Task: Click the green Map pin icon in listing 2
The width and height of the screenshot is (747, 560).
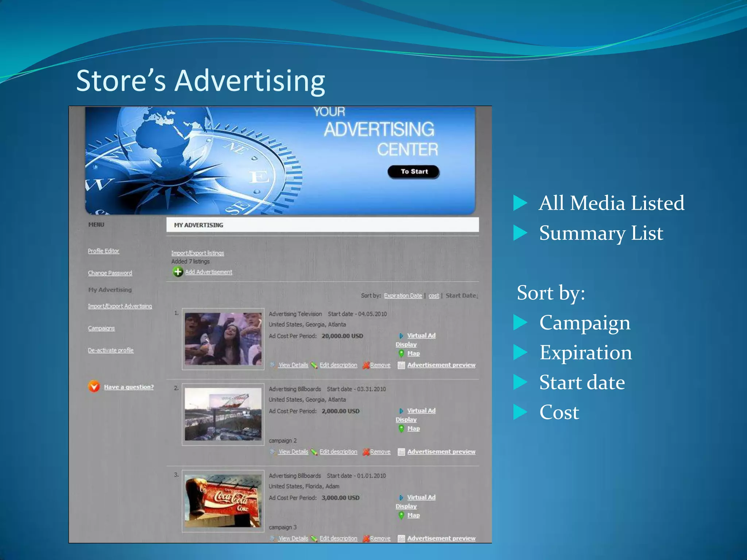Action: point(401,428)
